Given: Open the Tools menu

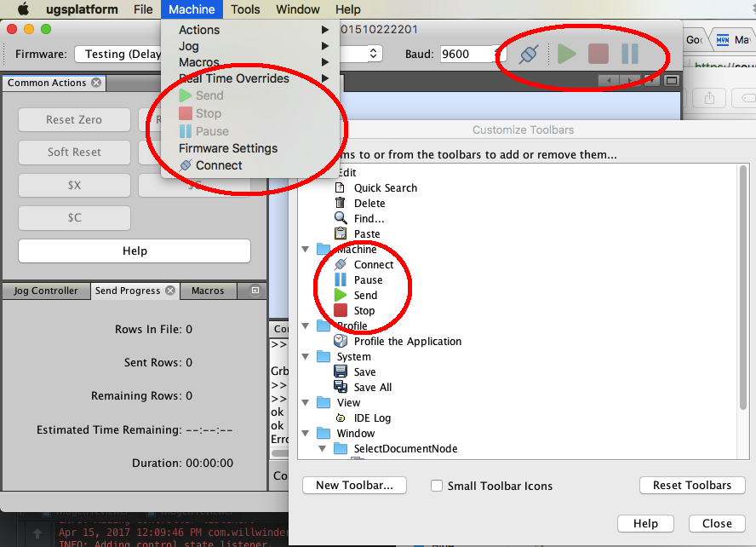Looking at the screenshot, I should pyautogui.click(x=245, y=9).
